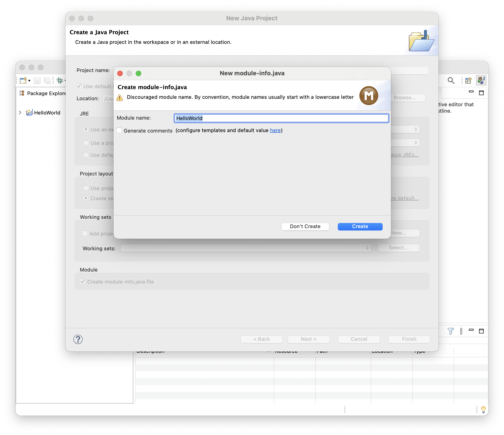Toggle Create module-info.java file checkbox

(x=83, y=281)
